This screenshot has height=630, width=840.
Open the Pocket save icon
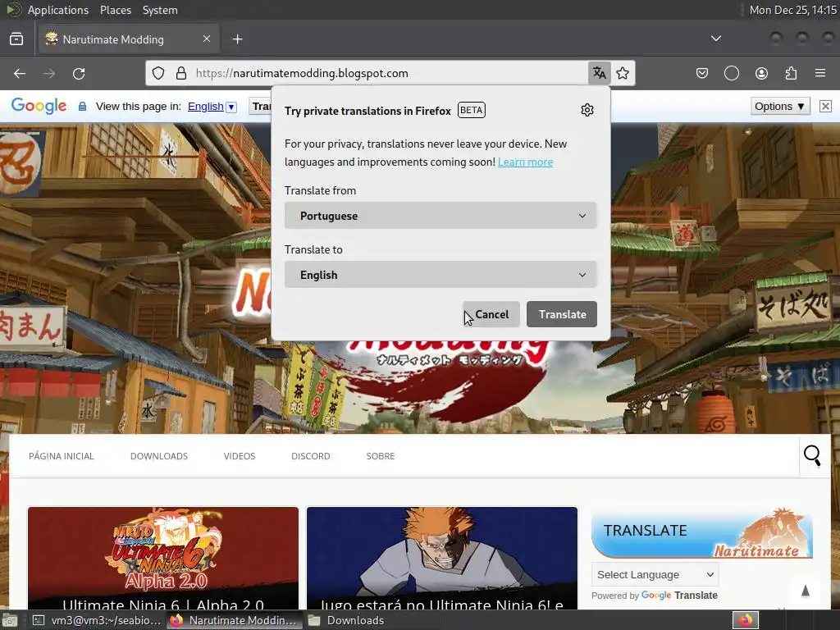tap(702, 73)
